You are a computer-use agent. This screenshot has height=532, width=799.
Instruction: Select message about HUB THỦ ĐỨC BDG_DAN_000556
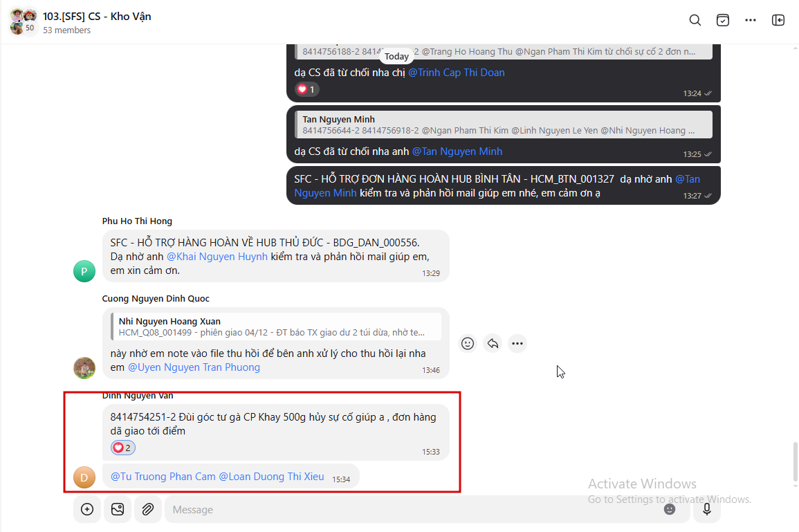pos(276,257)
